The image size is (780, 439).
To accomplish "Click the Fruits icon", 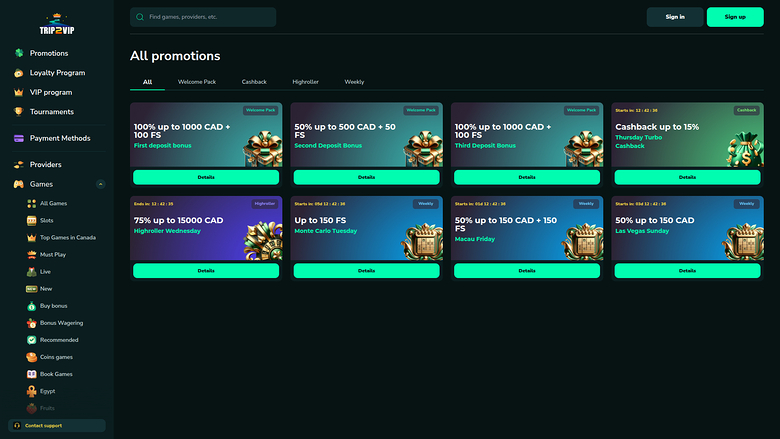I will (x=31, y=408).
